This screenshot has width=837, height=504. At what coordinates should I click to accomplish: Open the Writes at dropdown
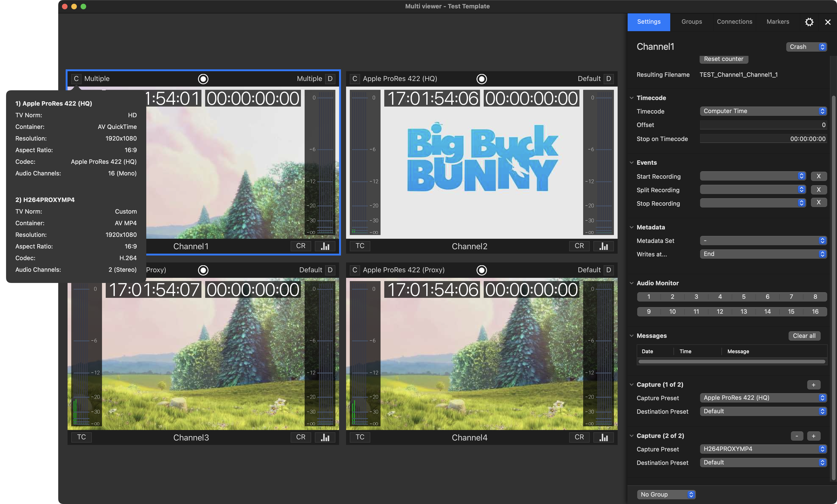coord(763,254)
